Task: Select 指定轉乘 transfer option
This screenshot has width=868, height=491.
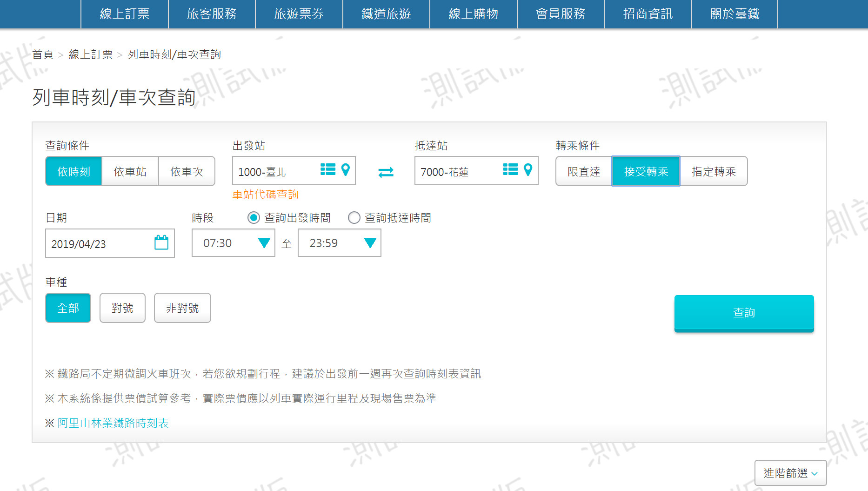Action: click(x=714, y=171)
